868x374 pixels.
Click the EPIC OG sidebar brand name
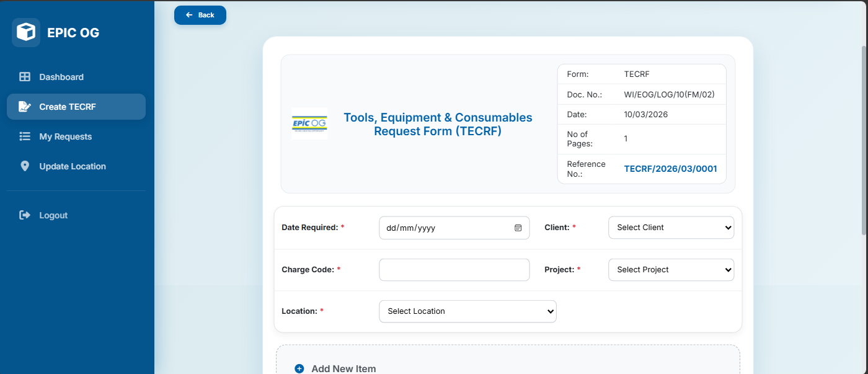73,33
